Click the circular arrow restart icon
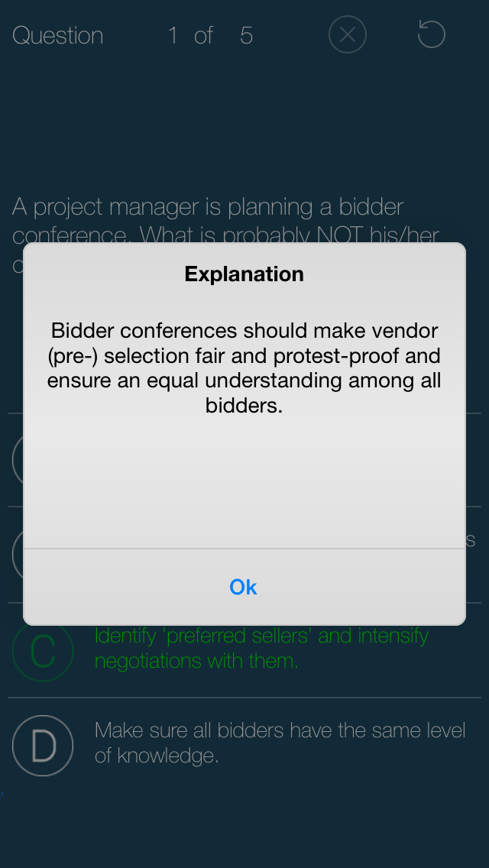The height and width of the screenshot is (868, 489). (x=432, y=34)
